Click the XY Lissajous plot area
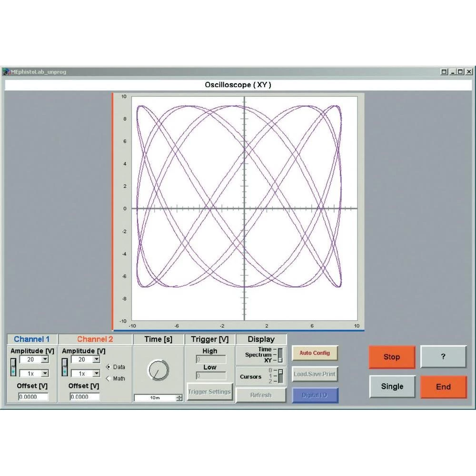Image resolution: width=476 pixels, height=476 pixels. pos(244,208)
